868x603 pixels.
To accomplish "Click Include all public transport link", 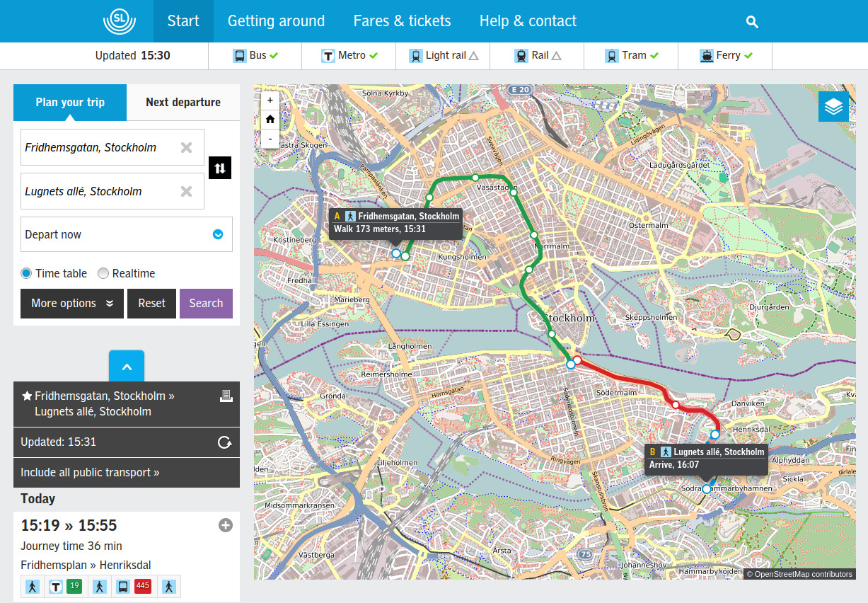I will pyautogui.click(x=90, y=473).
